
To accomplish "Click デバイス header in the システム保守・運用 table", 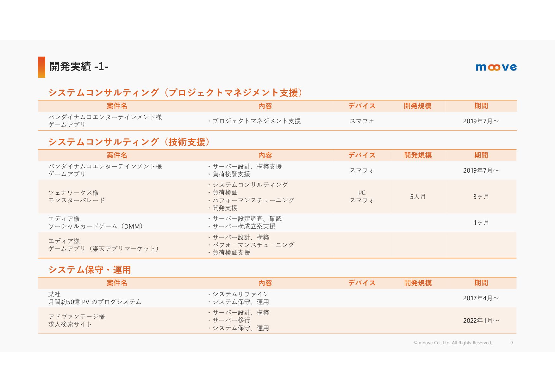I will click(362, 283).
